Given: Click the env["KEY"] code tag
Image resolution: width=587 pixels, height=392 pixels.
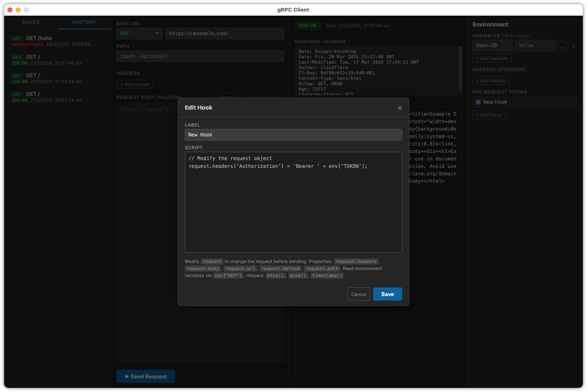Looking at the screenshot, I should [x=228, y=275].
